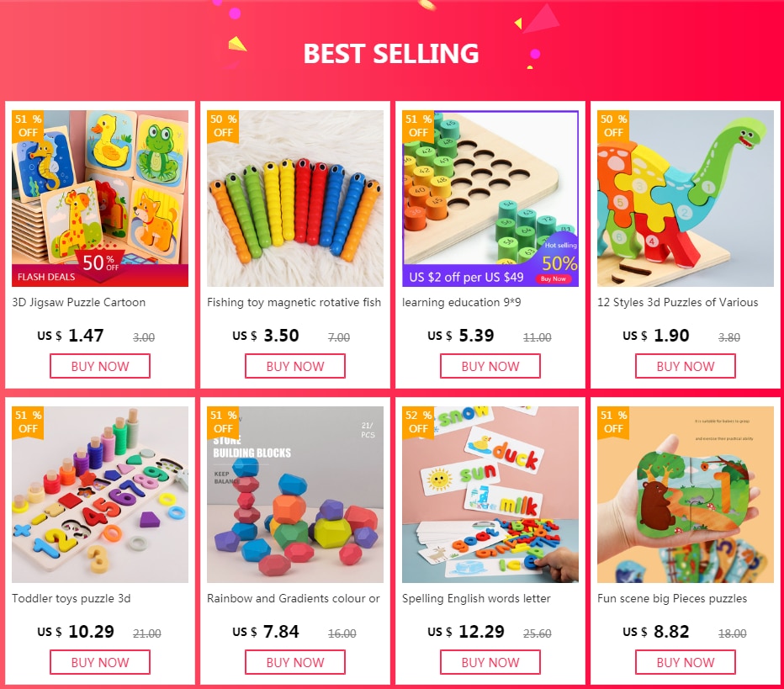Click BUY NOW under 3D Jigsaw Puzzle Cartoon
The height and width of the screenshot is (689, 784).
coord(100,366)
